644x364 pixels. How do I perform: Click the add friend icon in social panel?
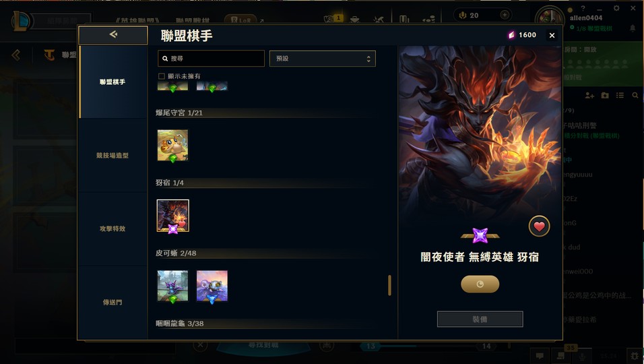pos(589,95)
